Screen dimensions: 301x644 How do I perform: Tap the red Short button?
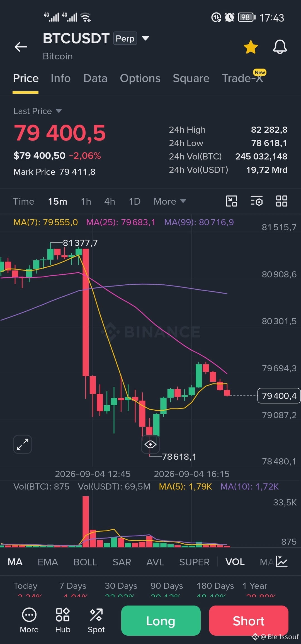click(249, 621)
